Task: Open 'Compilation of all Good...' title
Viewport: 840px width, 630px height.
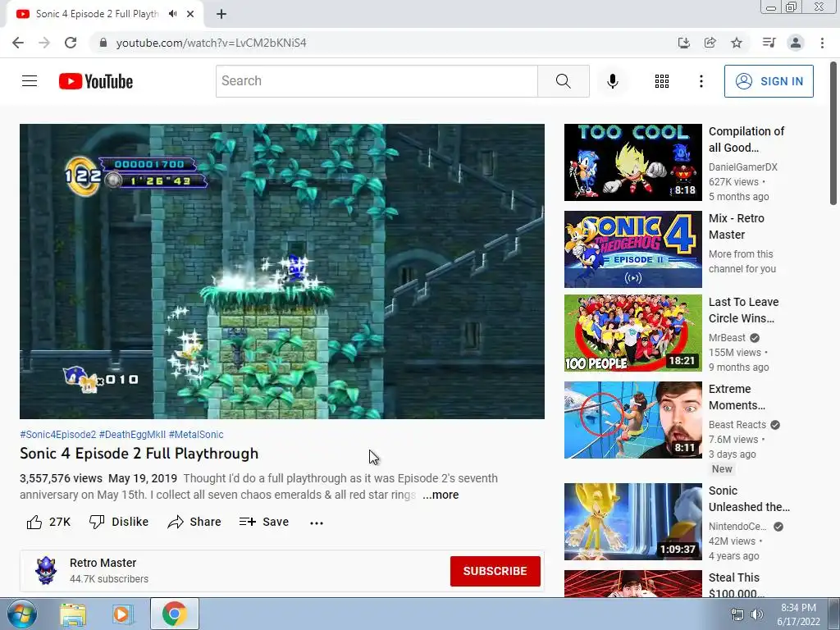Action: point(746,139)
